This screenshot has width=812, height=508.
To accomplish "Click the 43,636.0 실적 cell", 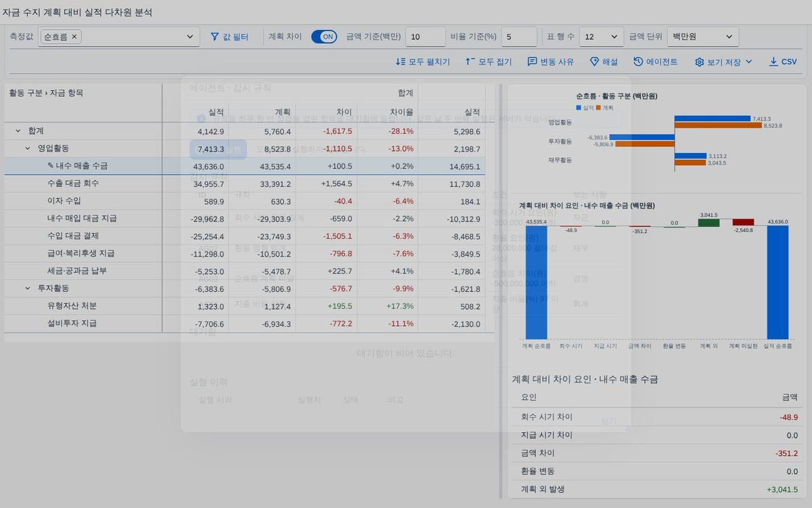I will click(x=196, y=166).
